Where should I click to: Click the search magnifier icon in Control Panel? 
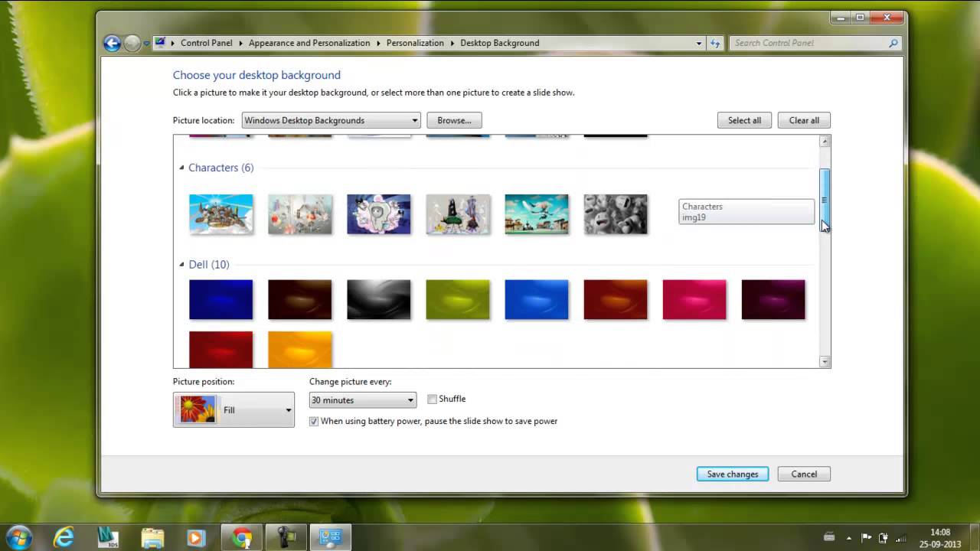point(893,44)
